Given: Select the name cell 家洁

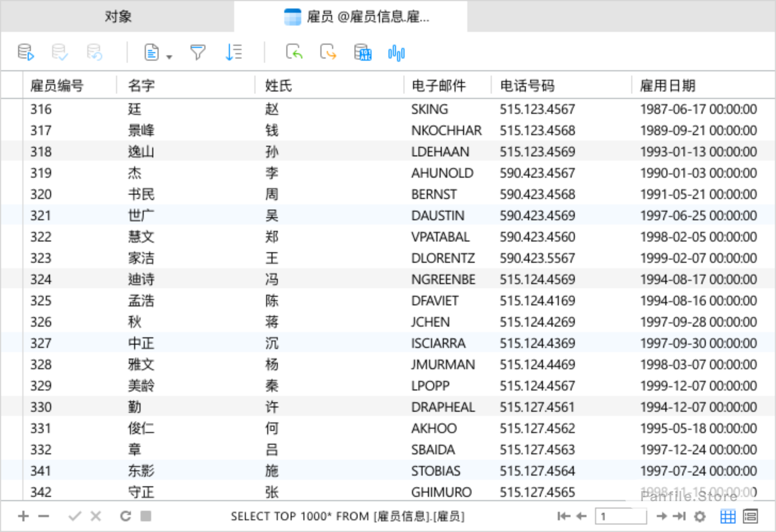Looking at the screenshot, I should [141, 258].
